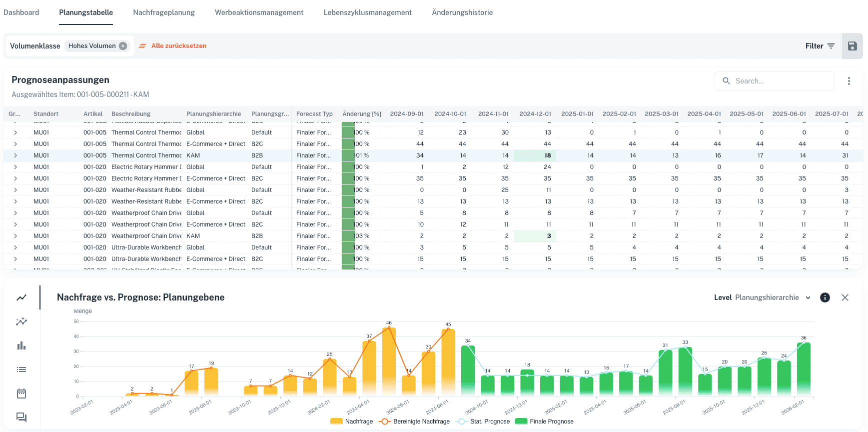868x432 pixels.
Task: Expand the Weatherproof Chain Drive KAM row
Action: click(15, 236)
